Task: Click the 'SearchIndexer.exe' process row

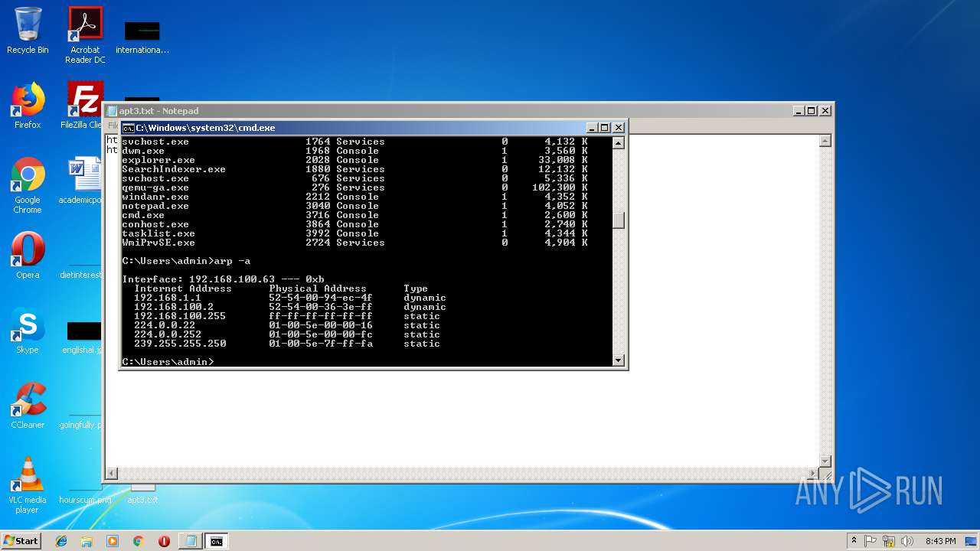Action: pyautogui.click(x=354, y=169)
